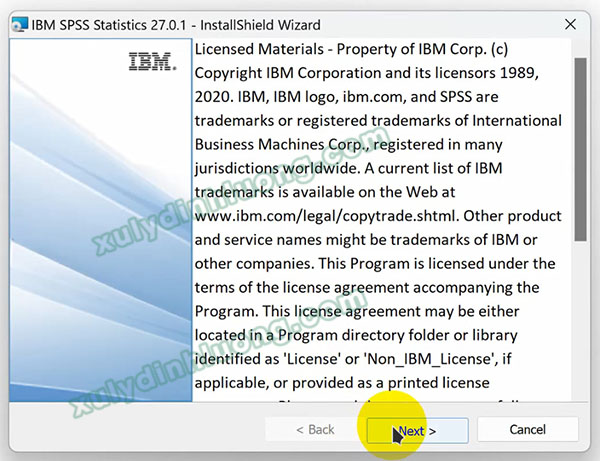
Task: Close the InstallShield Wizard window
Action: 570,24
